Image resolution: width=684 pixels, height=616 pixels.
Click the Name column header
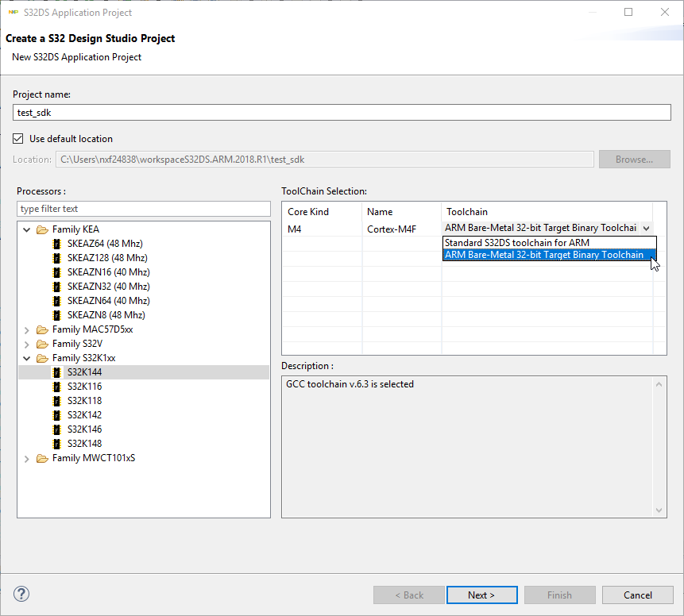(x=402, y=212)
